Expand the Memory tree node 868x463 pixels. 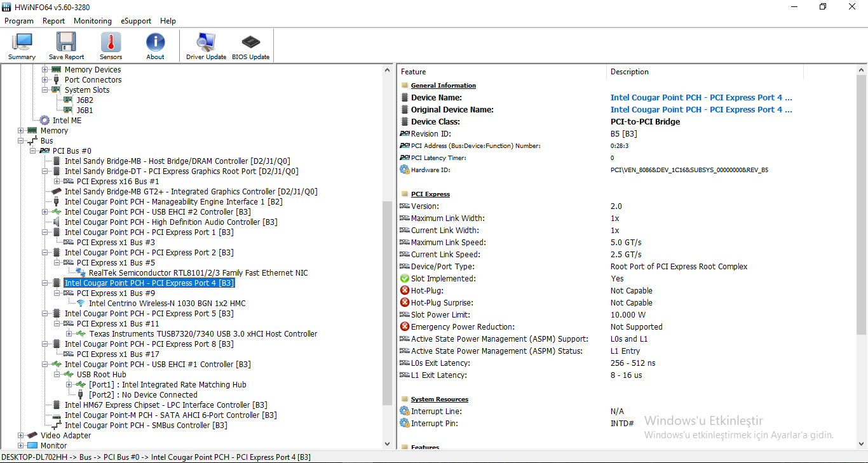tap(21, 130)
